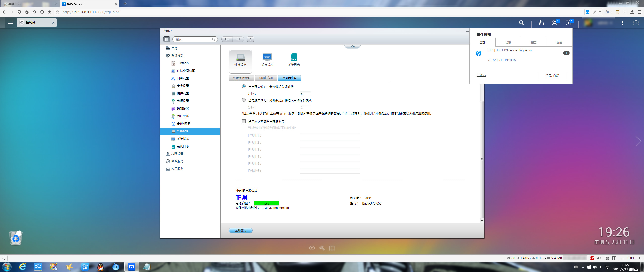Image resolution: width=644 pixels, height=272 pixels.
Task: Open the address bar dropdown arrow
Action: pyautogui.click(x=600, y=12)
